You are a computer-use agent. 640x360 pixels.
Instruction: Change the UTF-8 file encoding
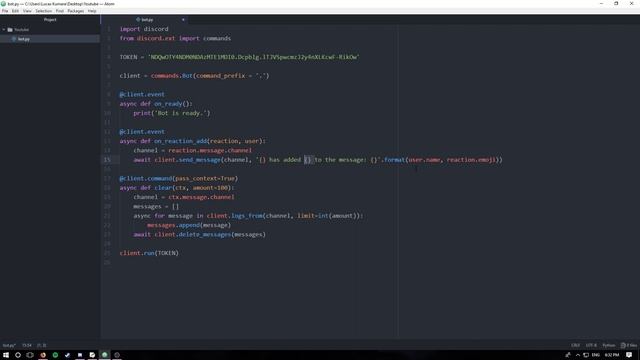(591, 345)
